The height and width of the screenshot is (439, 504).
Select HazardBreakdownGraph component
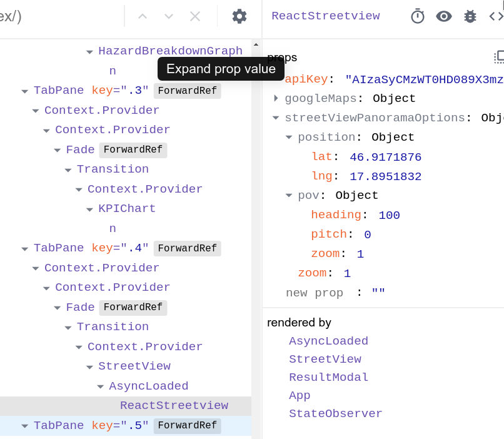[170, 51]
